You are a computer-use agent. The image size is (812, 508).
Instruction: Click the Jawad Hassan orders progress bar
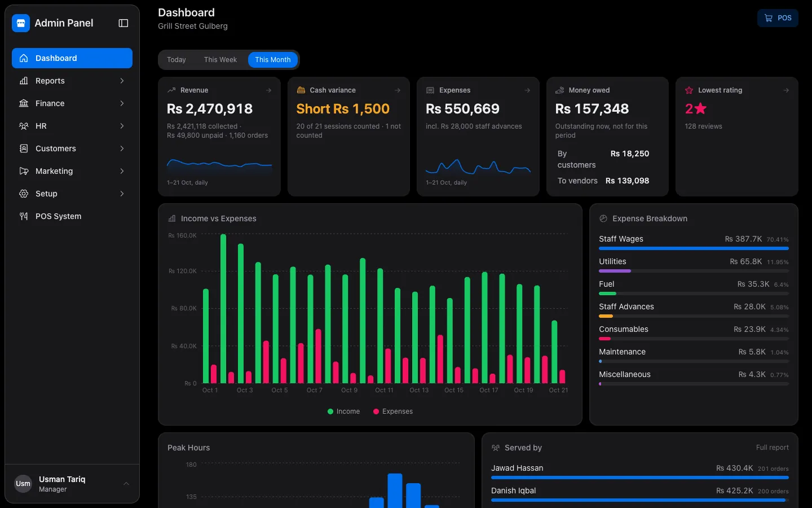(640, 478)
